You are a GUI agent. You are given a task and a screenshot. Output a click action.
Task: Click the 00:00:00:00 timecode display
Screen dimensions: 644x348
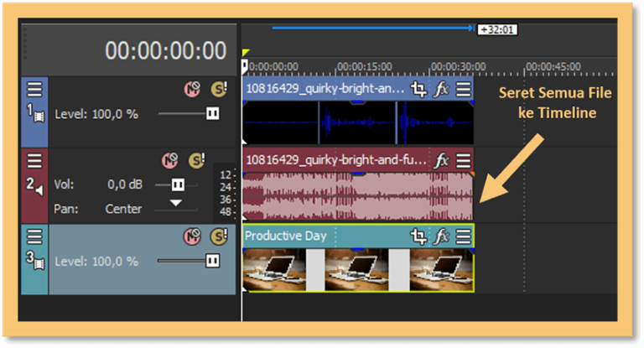(x=165, y=50)
